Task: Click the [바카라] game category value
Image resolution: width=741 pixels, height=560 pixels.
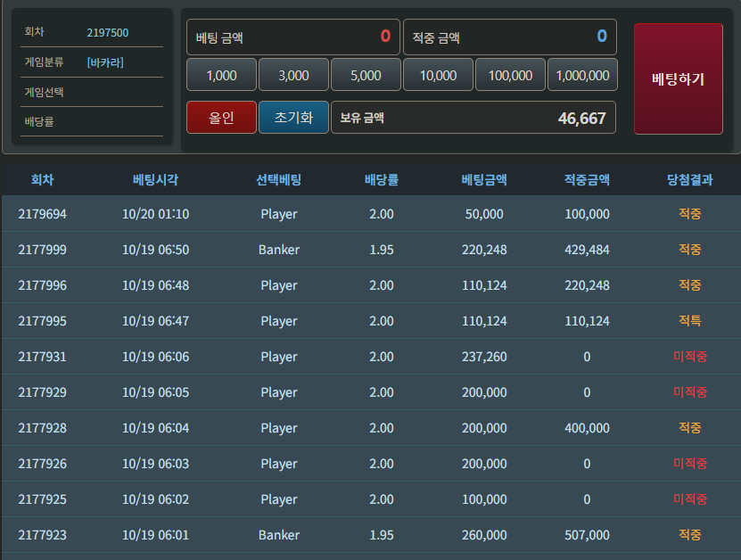Action: [105, 62]
